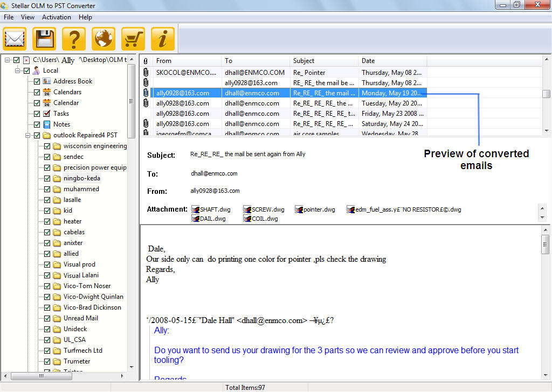Screen dimensions: 552x392
Task: Open edm_fuel_ass NO RESISTOR dwg attachment icon
Action: [350, 209]
